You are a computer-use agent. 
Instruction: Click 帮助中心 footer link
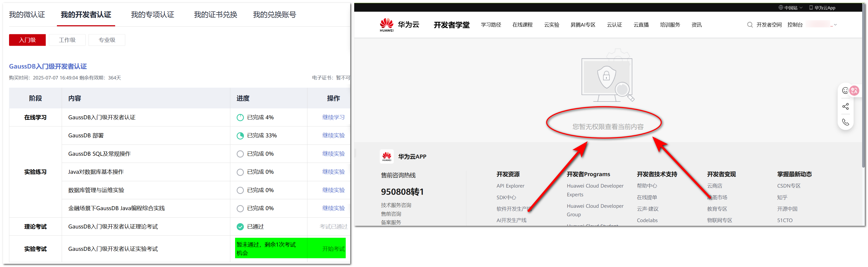pyautogui.click(x=647, y=186)
